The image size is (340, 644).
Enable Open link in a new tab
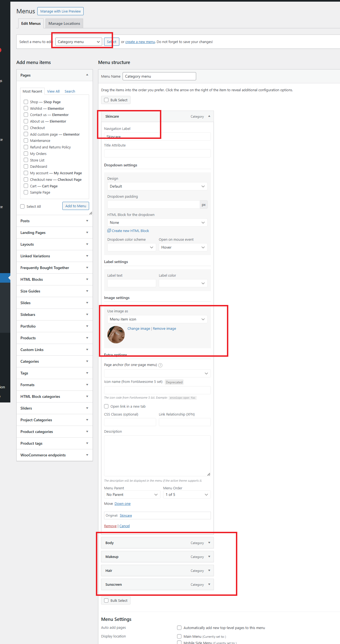(x=106, y=406)
